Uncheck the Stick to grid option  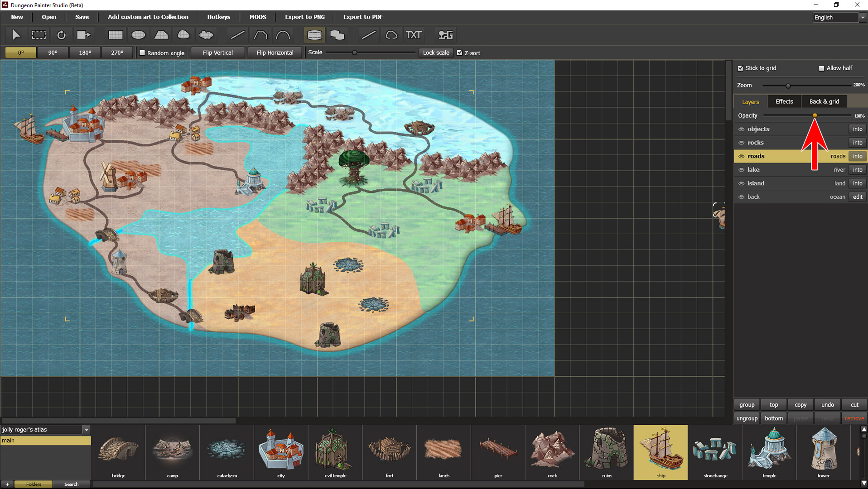click(740, 68)
